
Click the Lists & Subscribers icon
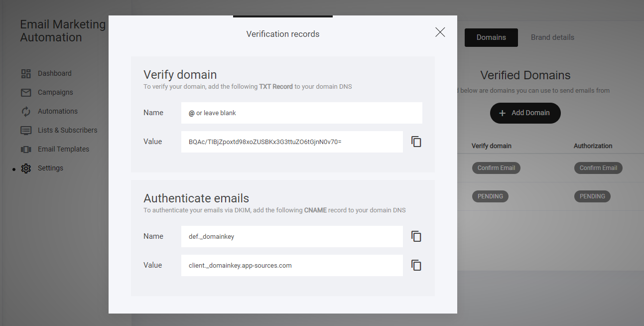click(x=26, y=131)
